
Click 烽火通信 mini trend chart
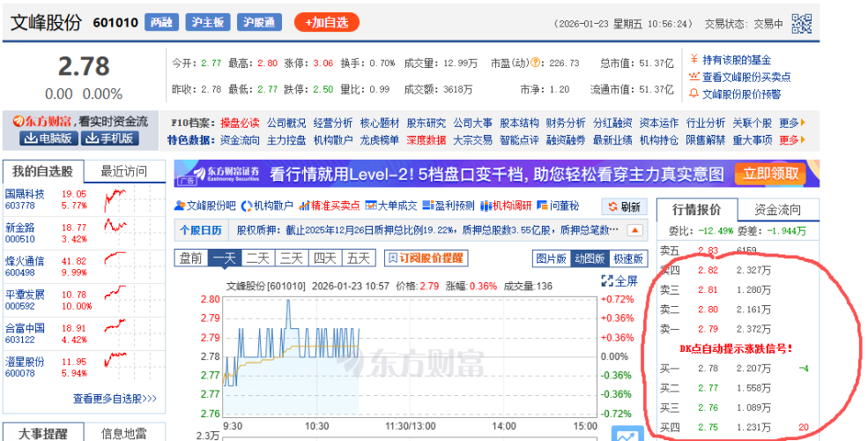coord(115,259)
